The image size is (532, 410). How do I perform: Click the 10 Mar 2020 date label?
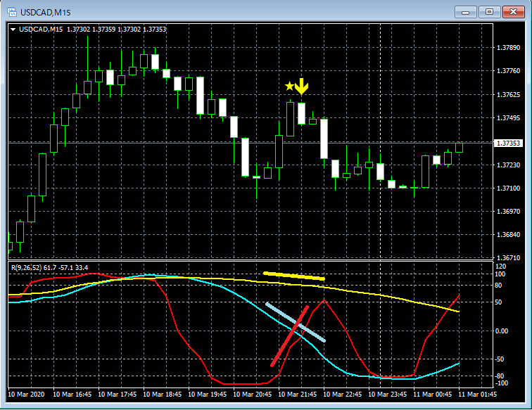26,395
